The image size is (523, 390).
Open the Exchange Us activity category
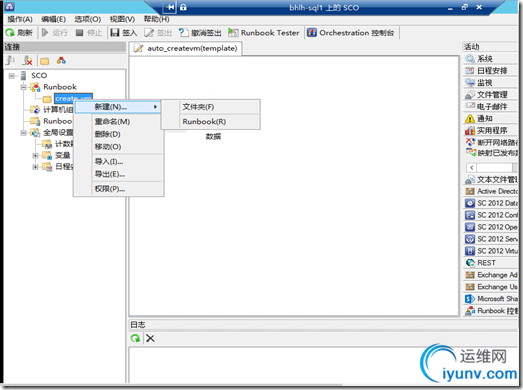(x=491, y=287)
